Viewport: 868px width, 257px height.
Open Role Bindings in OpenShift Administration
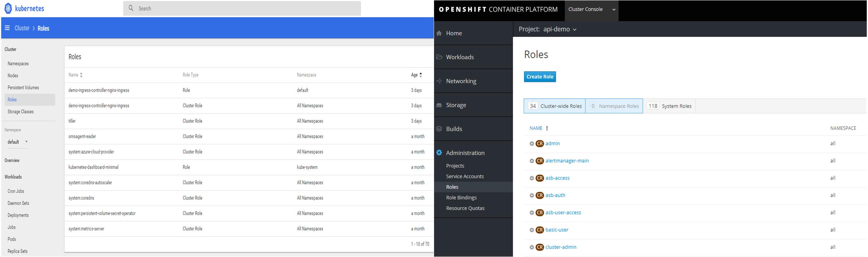[461, 198]
